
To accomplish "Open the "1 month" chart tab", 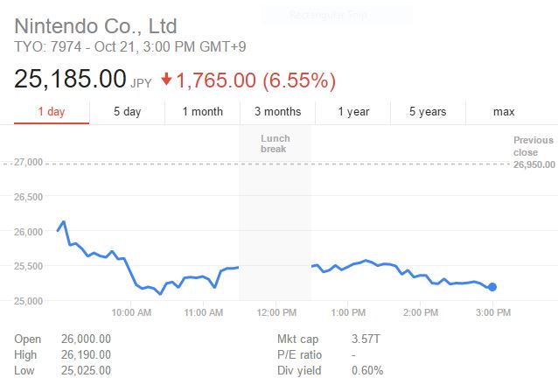I will tap(202, 111).
